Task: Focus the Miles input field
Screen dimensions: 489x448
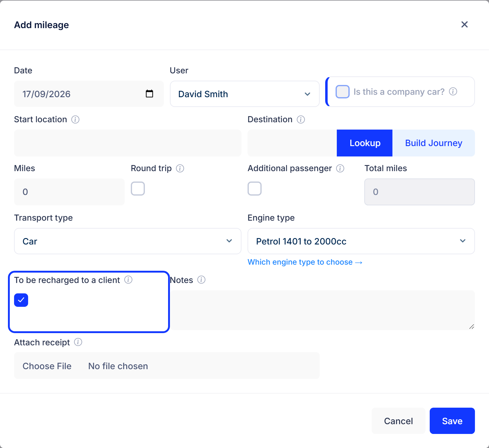Action: 69,192
